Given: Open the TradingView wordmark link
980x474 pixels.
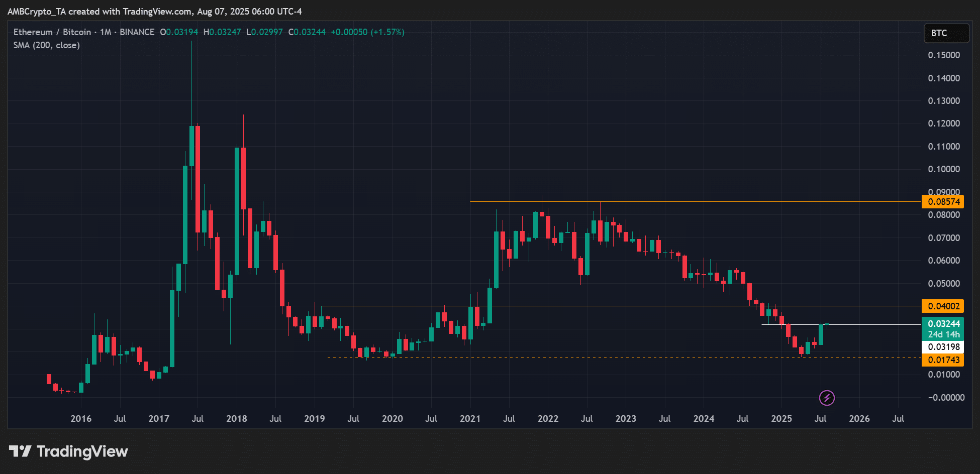Looking at the screenshot, I should pyautogui.click(x=82, y=451).
